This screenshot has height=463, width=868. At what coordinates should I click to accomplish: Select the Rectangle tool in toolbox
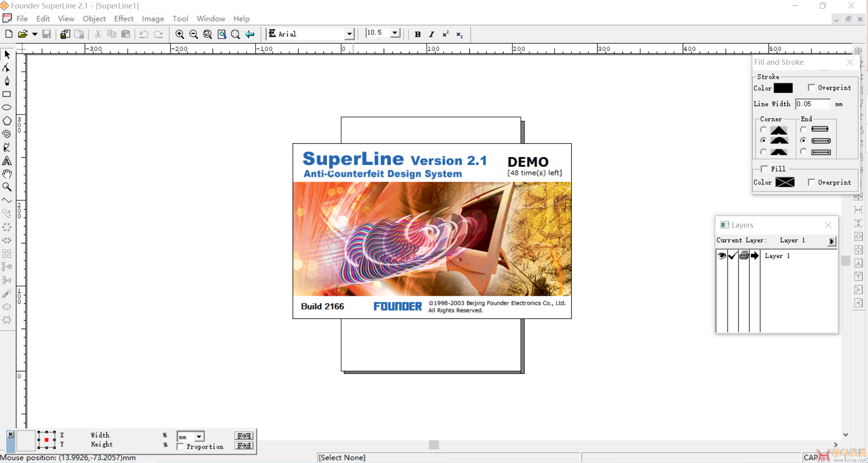pos(7,94)
